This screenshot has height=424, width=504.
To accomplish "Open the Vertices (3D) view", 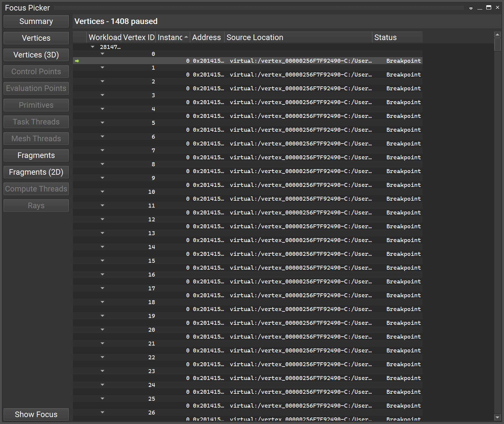I will (36, 55).
